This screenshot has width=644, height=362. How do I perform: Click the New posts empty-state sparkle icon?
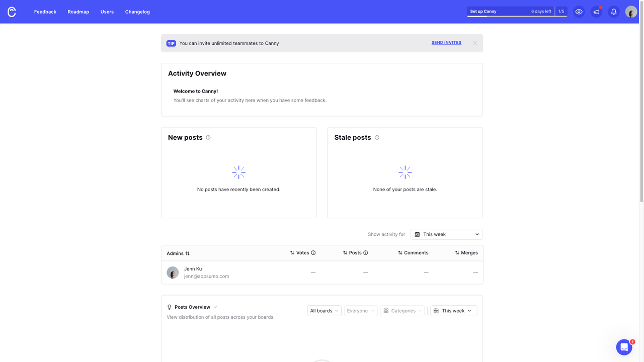(x=238, y=172)
